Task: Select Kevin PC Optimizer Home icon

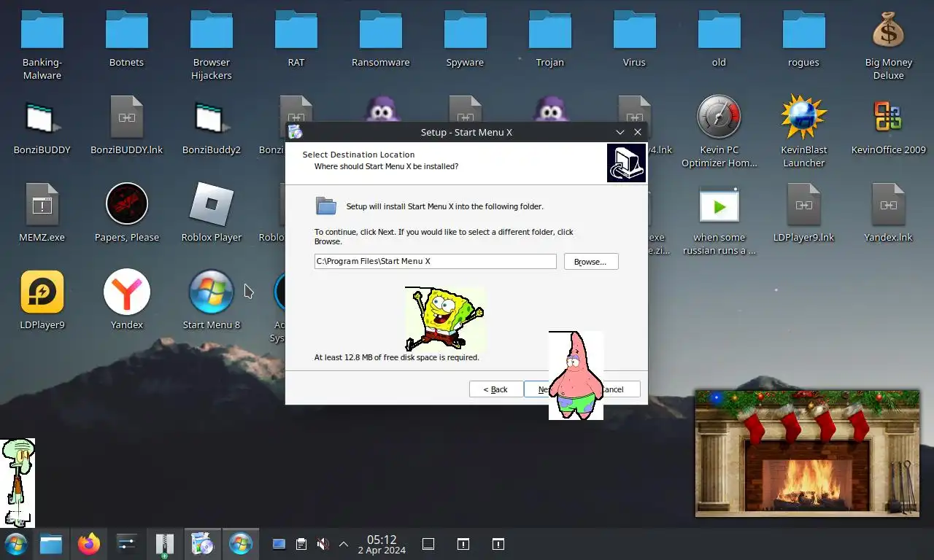Action: coord(719,132)
